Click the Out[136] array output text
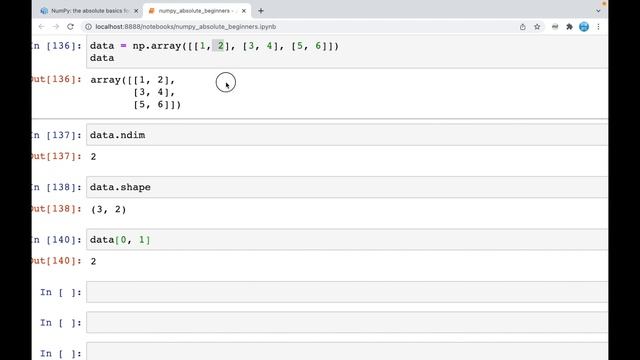The width and height of the screenshot is (640, 360). pyautogui.click(x=136, y=92)
